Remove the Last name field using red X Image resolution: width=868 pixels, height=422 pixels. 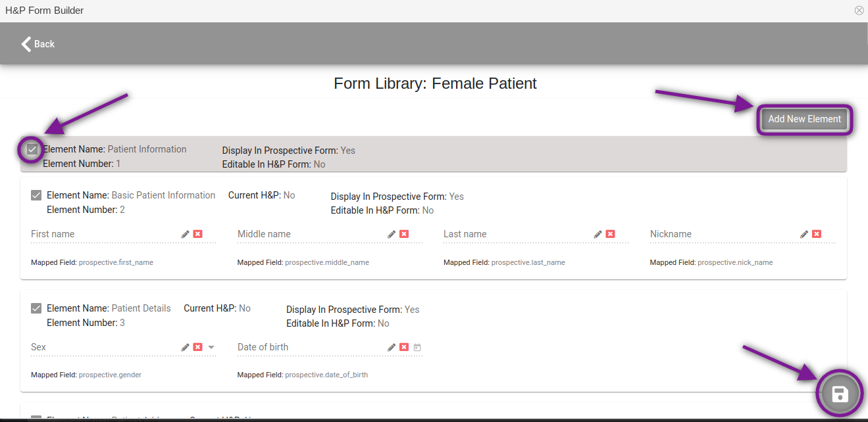[611, 234]
